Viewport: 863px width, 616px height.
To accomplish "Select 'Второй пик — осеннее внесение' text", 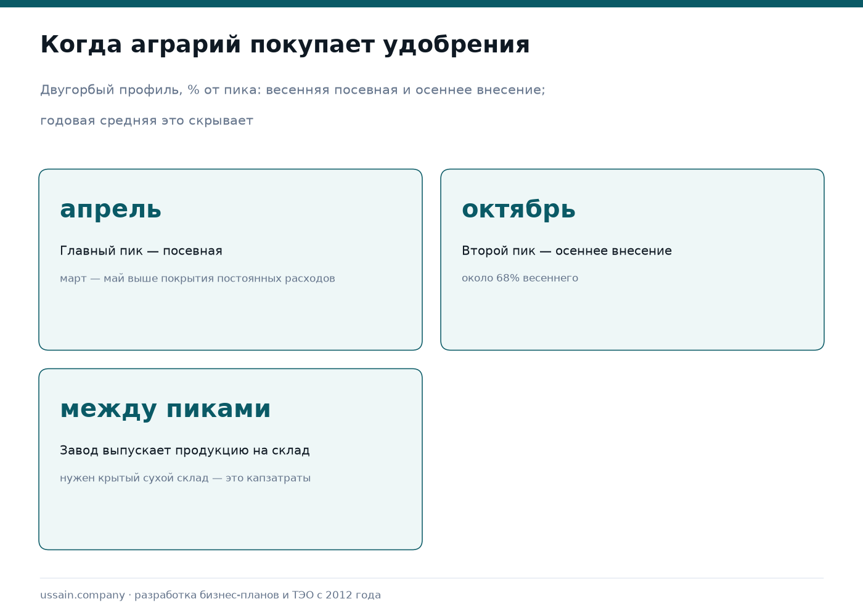I will [x=566, y=251].
